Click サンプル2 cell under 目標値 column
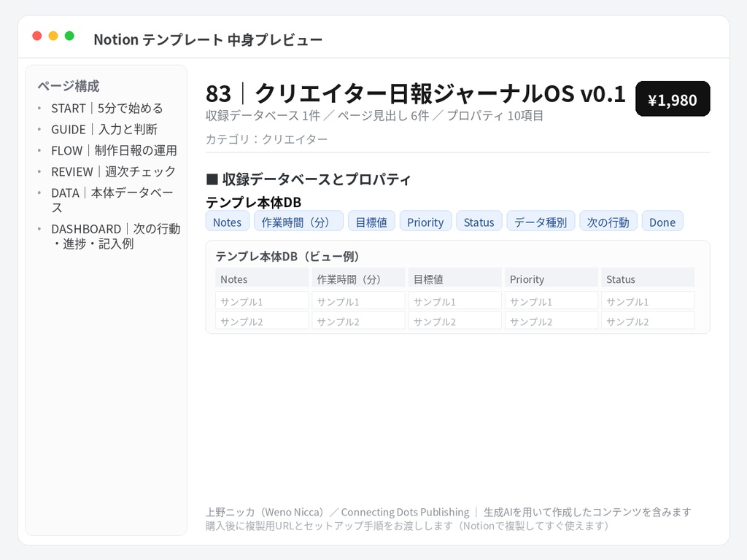Screen dimensions: 747x560 455,321
